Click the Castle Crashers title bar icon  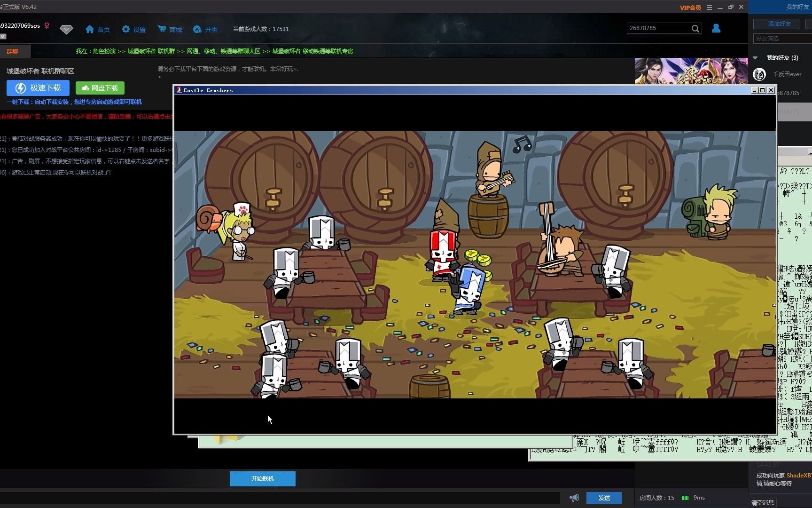[x=179, y=90]
